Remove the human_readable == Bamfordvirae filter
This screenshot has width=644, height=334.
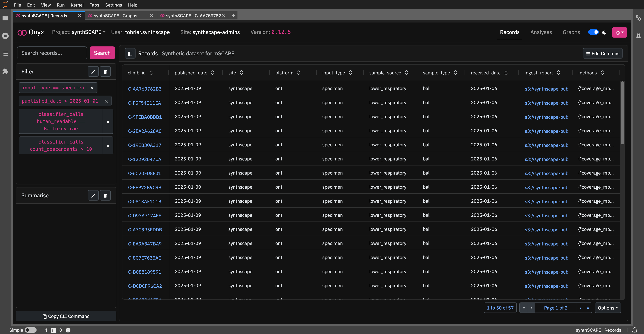pos(108,122)
